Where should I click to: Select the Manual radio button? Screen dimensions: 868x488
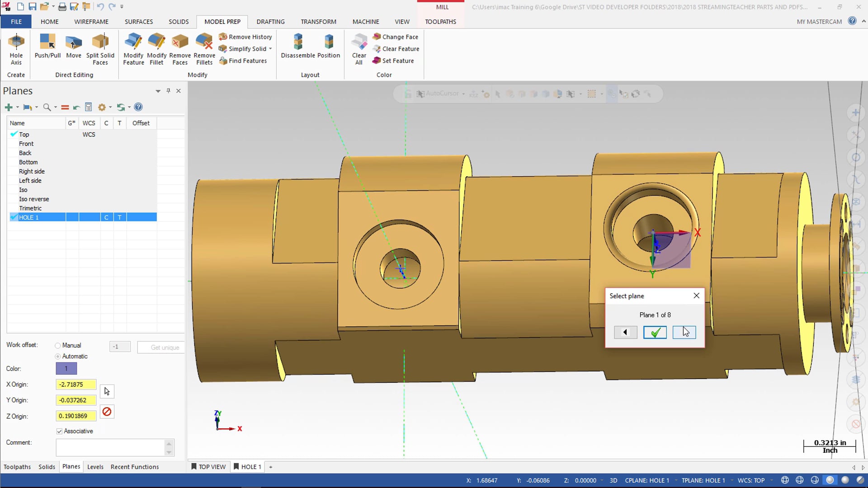point(58,346)
